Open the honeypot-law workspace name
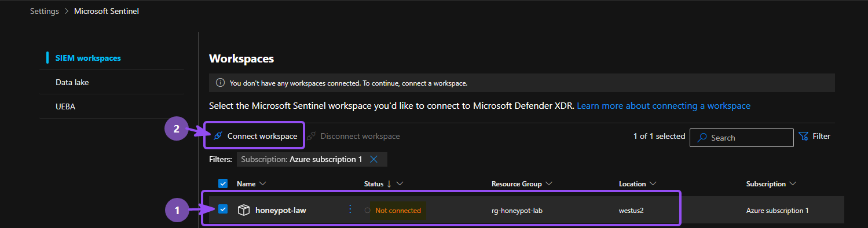Screen dimensions: 868x228 (281, 210)
